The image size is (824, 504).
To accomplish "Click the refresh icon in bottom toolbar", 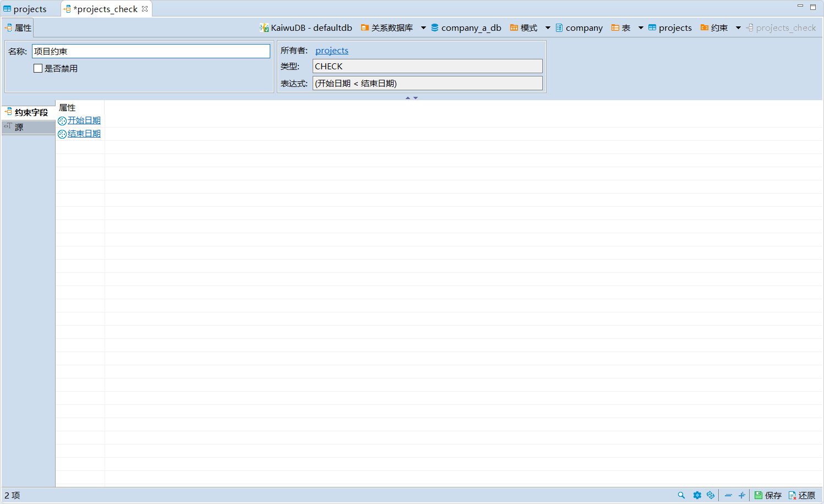I will 711,495.
